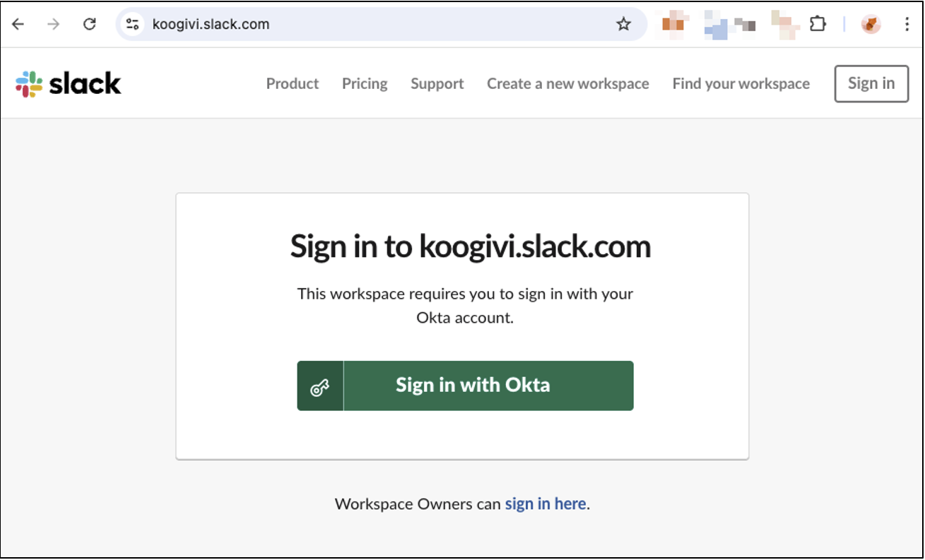This screenshot has height=560, width=925.
Task: Open the Chrome three-dot menu
Action: 907,23
